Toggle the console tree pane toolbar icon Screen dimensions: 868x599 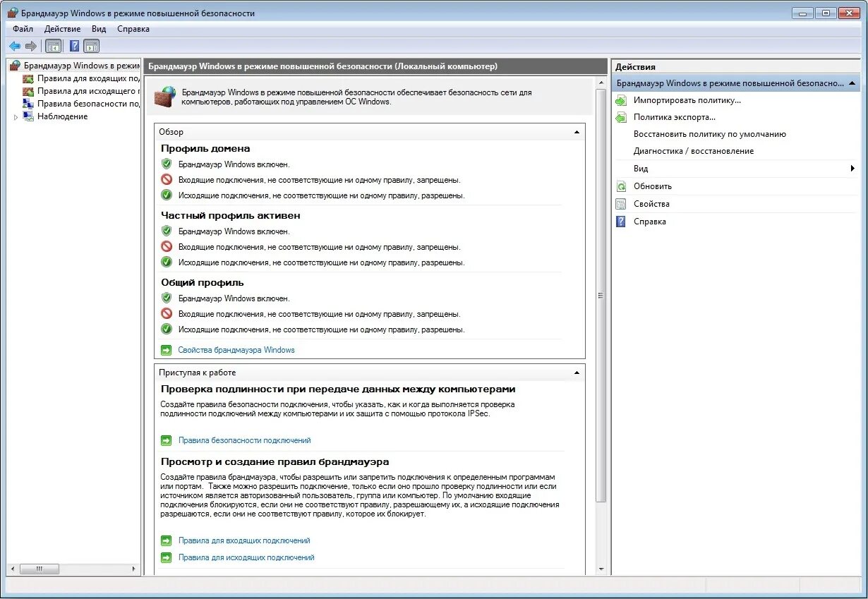53,47
